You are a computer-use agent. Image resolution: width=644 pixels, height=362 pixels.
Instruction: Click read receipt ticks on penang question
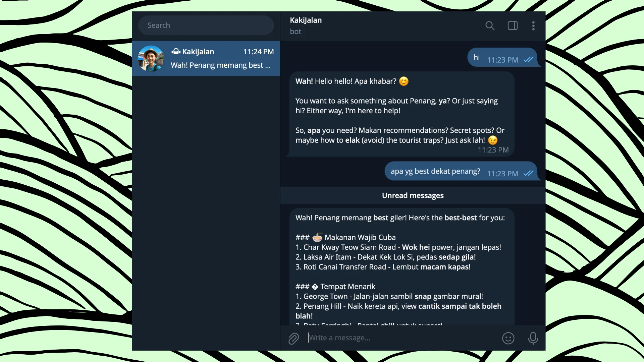click(528, 173)
